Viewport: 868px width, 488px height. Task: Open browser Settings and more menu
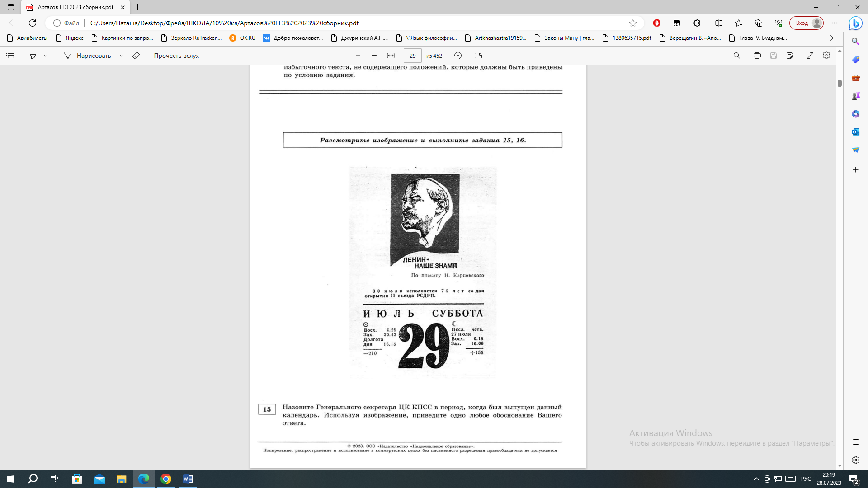pyautogui.click(x=835, y=23)
